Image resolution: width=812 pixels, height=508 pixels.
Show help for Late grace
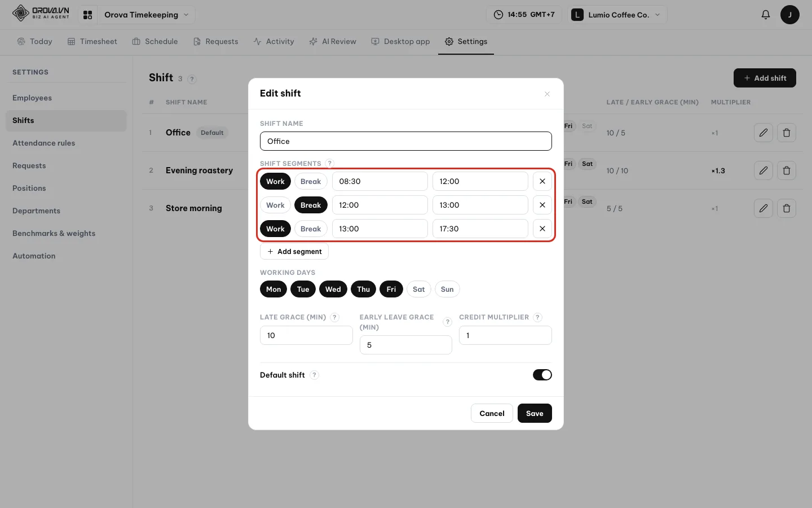(334, 317)
